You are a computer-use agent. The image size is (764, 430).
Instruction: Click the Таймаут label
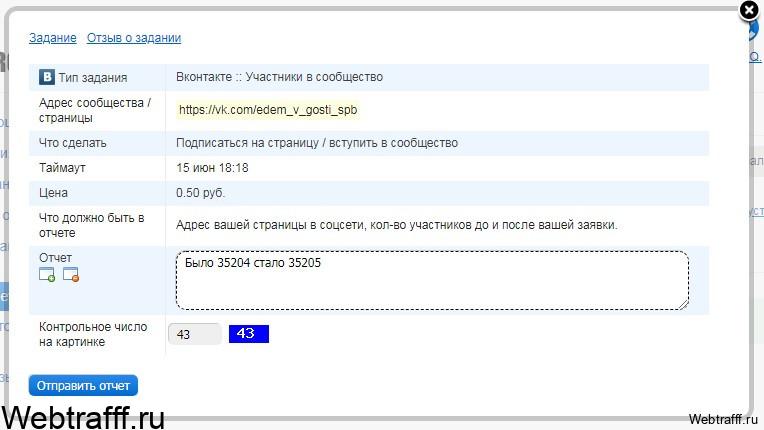point(62,168)
